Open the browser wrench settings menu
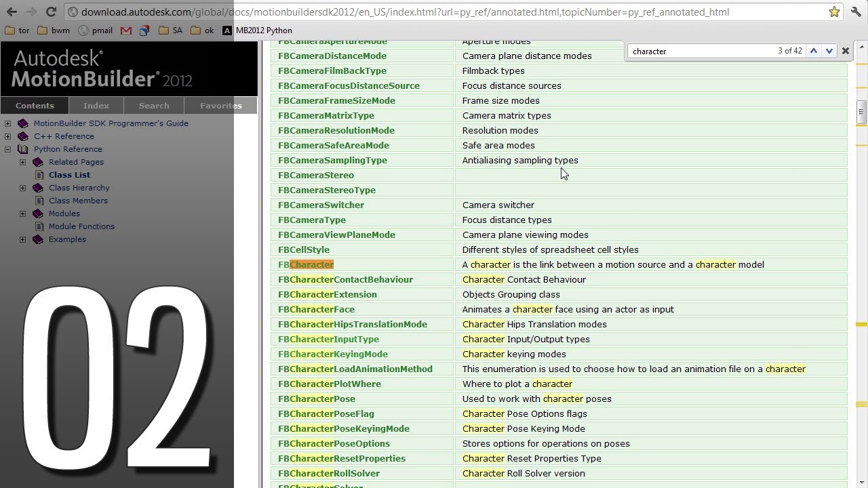This screenshot has height=488, width=868. click(x=857, y=12)
